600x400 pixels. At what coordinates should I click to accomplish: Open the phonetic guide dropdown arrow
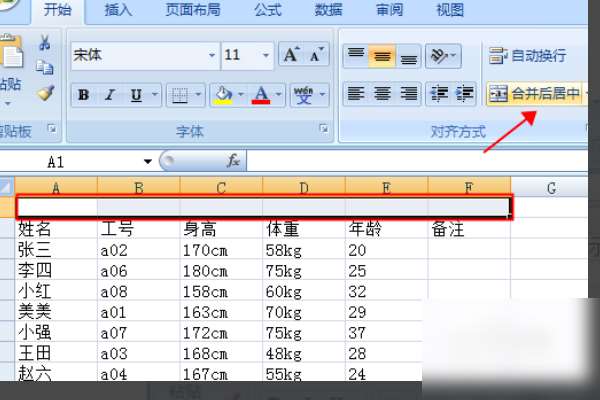[323, 94]
